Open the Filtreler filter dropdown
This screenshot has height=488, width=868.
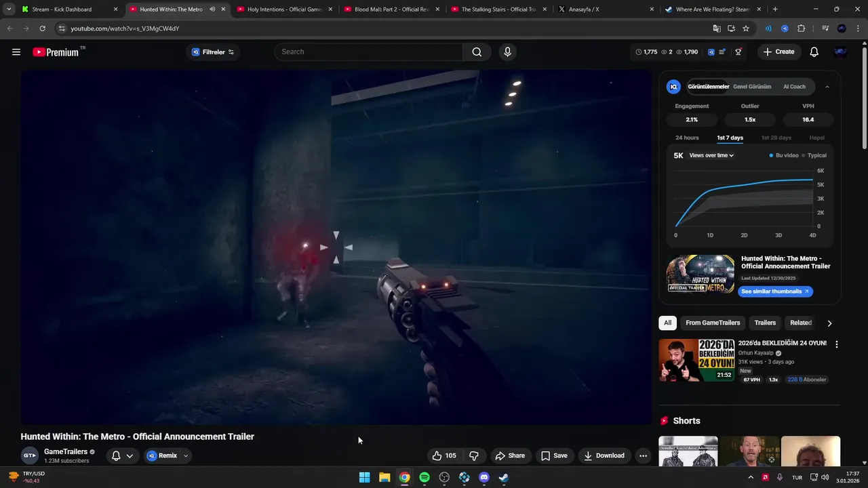point(213,52)
